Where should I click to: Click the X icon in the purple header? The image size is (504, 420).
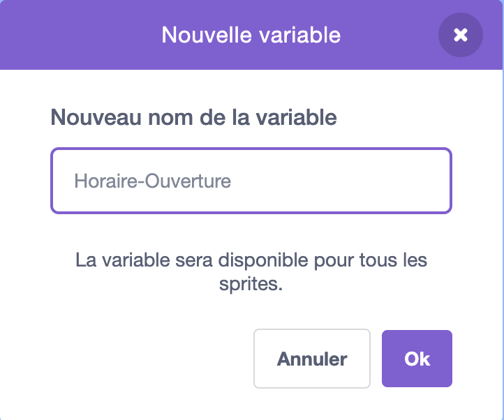[x=460, y=35]
